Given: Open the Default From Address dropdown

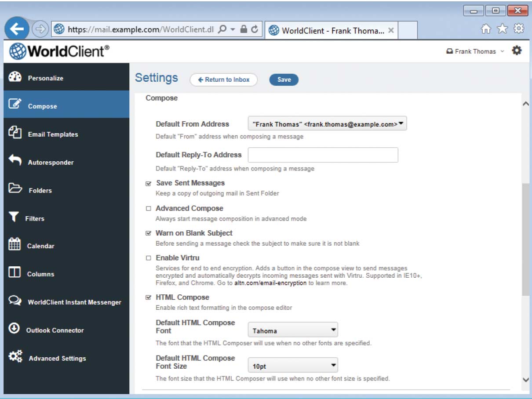Looking at the screenshot, I should tap(328, 124).
